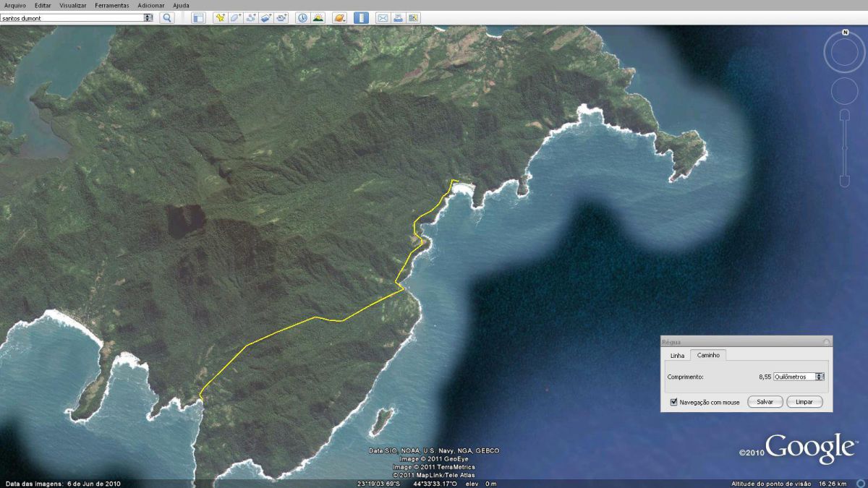
Task: Toggle sunlight across the landscape icon
Action: point(318,17)
